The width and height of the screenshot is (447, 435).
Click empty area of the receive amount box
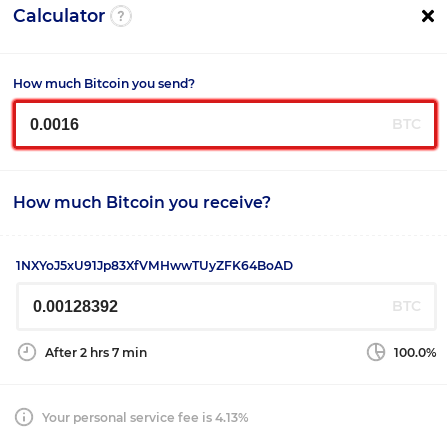point(253,306)
